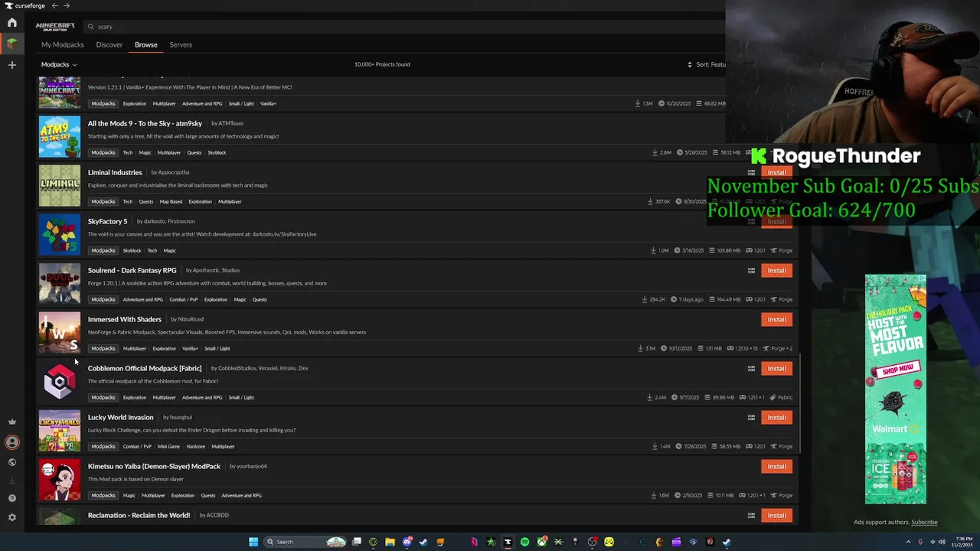The height and width of the screenshot is (551, 980).
Task: Open the taskbar clock and date
Action: pyautogui.click(x=963, y=542)
